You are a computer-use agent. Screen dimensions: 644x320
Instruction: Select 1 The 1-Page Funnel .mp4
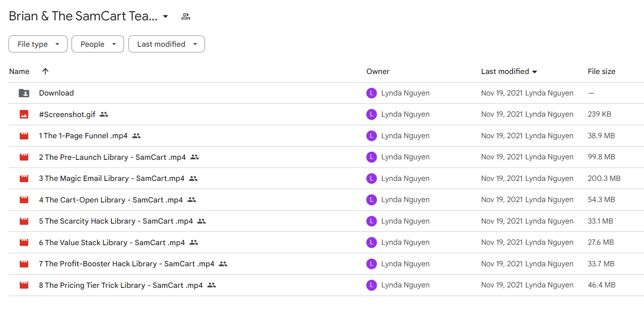point(83,136)
